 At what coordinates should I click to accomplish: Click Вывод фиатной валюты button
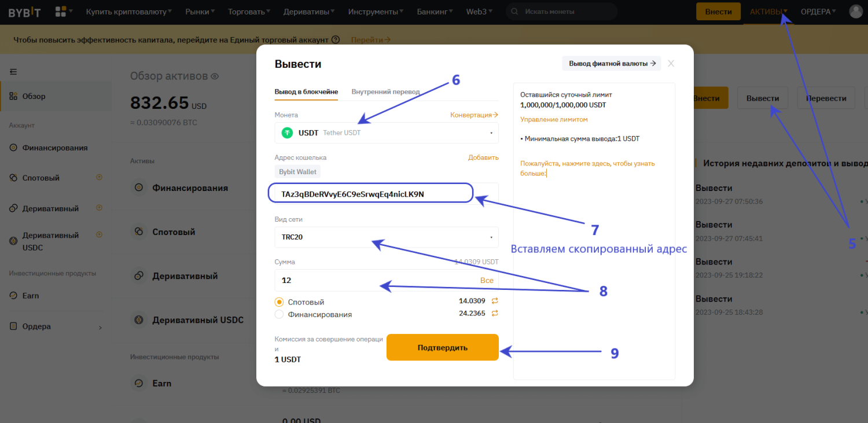click(612, 64)
